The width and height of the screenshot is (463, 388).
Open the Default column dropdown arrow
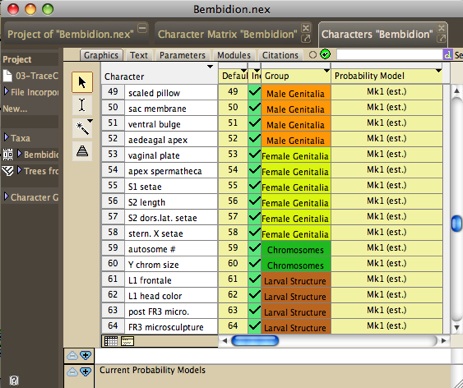(x=244, y=71)
